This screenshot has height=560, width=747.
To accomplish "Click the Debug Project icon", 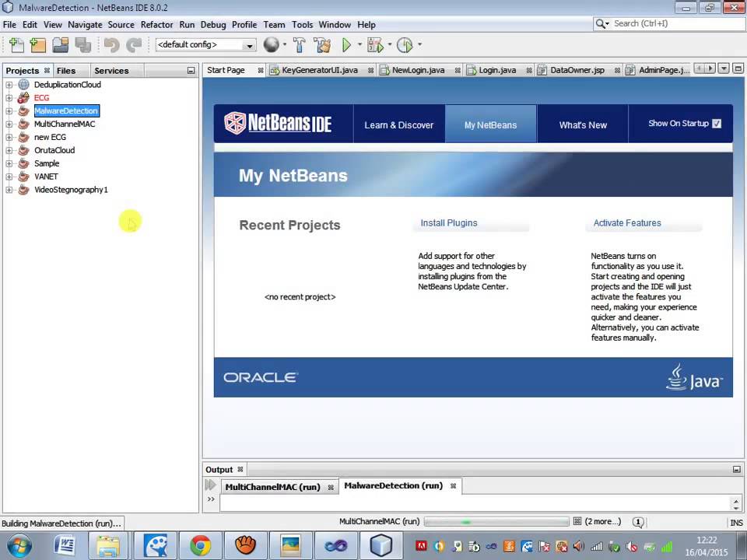I will (x=375, y=45).
